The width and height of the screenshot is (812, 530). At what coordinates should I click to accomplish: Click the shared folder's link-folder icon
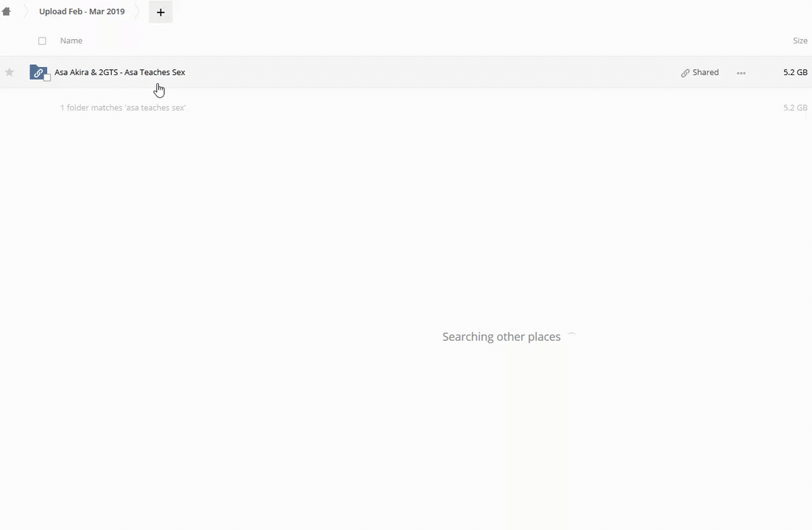coord(38,72)
